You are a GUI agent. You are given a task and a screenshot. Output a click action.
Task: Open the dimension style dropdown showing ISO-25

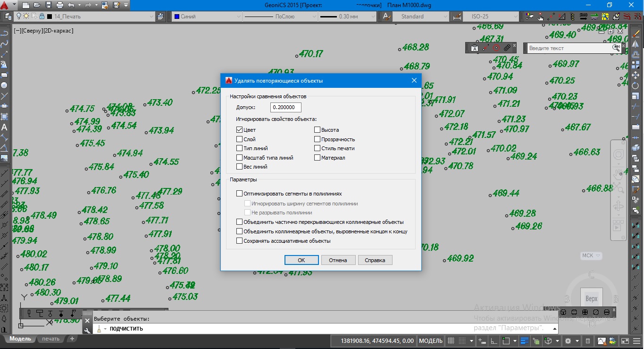[490, 16]
